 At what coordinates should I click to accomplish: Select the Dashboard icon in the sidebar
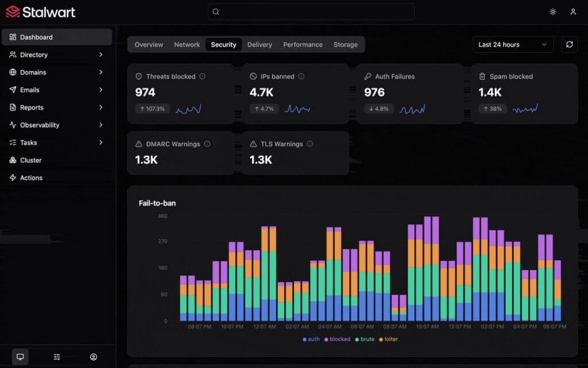[13, 37]
